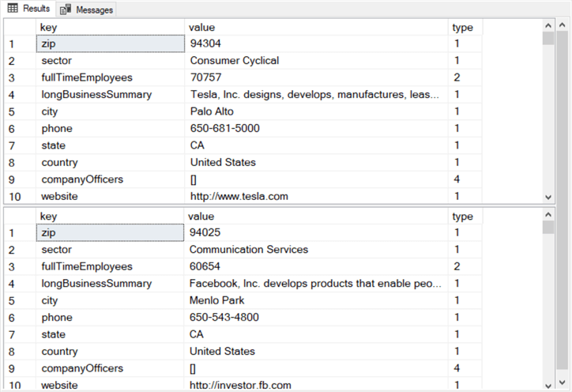572x392 pixels.
Task: Select zip key cell in top grid
Action: click(x=111, y=43)
